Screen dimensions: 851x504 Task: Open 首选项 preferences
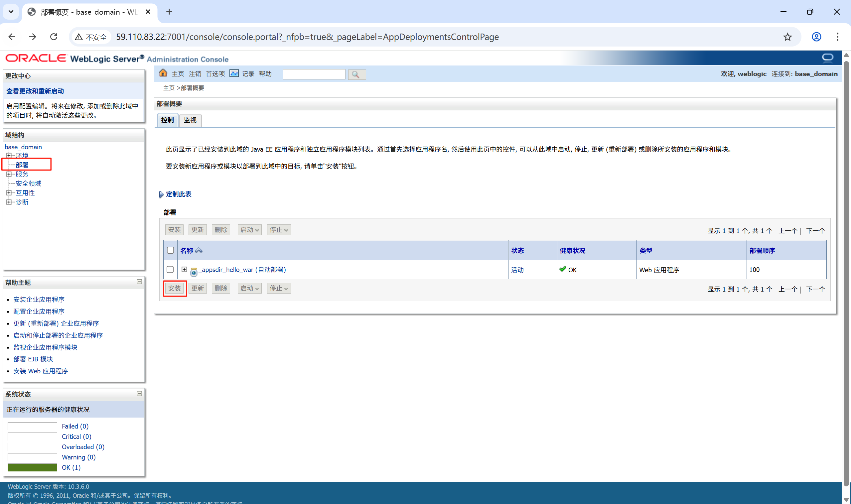(x=215, y=74)
